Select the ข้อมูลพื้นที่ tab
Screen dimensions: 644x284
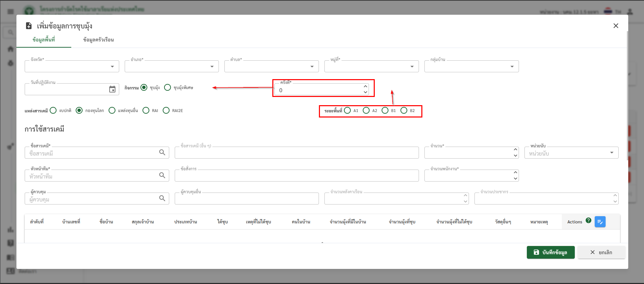tap(44, 40)
